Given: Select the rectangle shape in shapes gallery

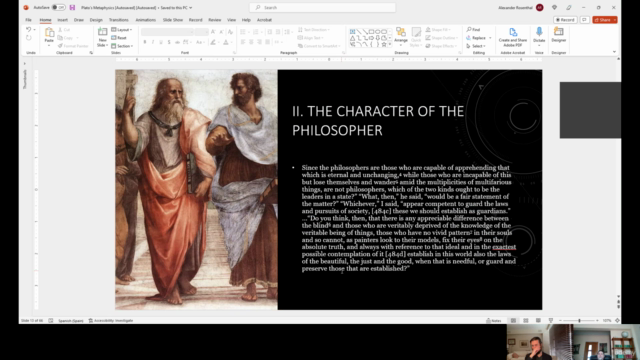Looking at the screenshot, I should click(x=371, y=31).
